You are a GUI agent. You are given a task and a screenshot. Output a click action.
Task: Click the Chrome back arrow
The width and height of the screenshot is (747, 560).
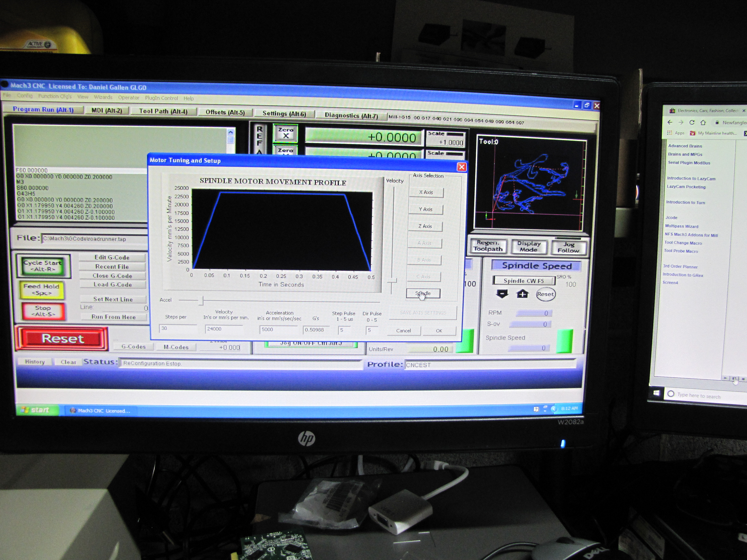coord(670,122)
